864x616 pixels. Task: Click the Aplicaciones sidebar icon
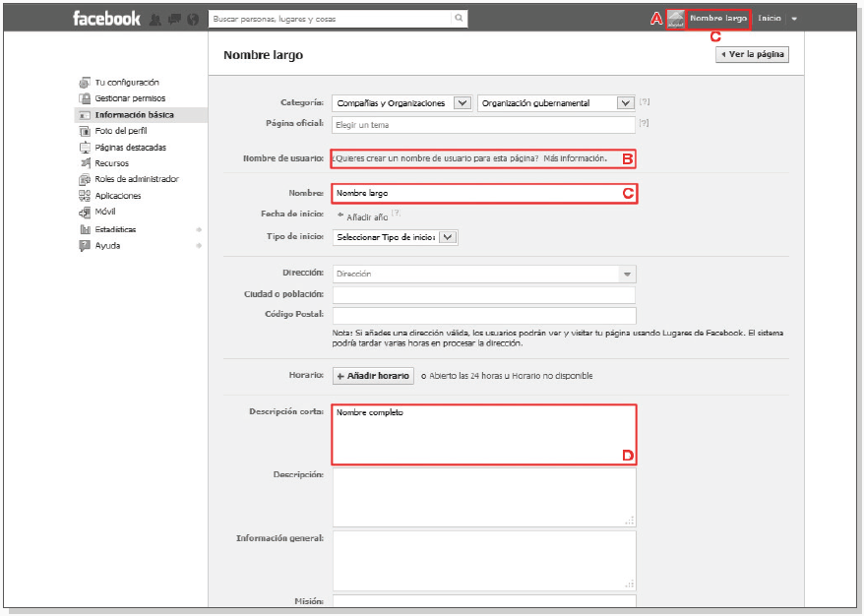click(x=85, y=196)
